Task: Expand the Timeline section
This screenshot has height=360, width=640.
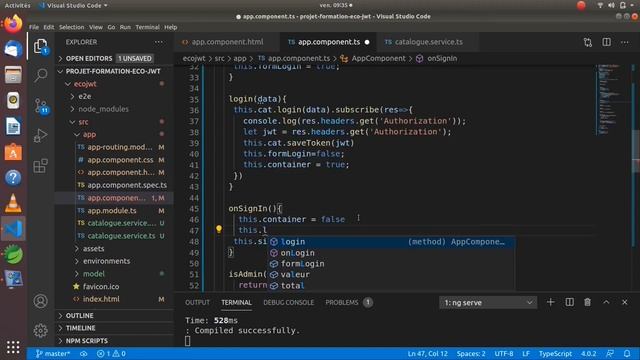Action: click(x=80, y=328)
